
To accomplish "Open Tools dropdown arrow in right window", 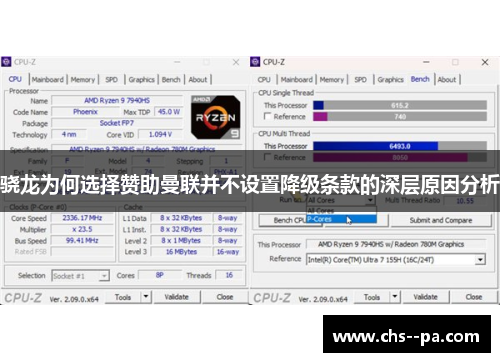I will coord(395,296).
